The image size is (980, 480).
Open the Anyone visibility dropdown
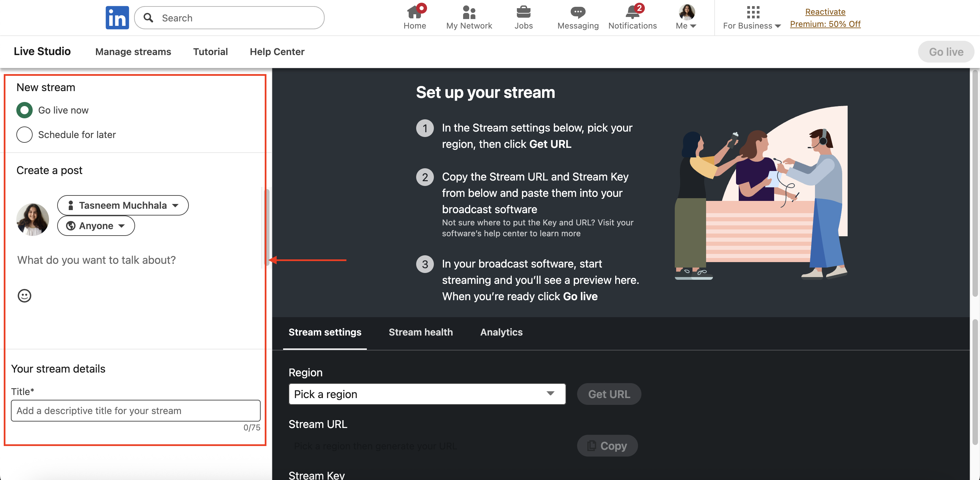coord(96,226)
